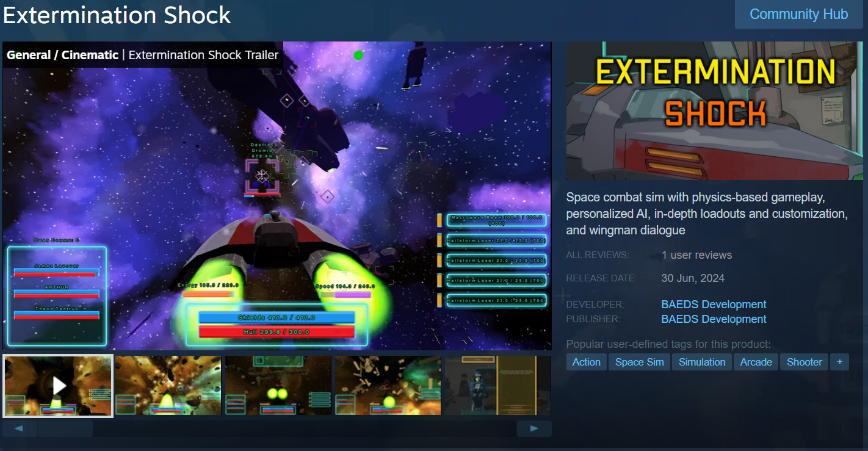Click the main trailer video player
This screenshot has width=868, height=451.
tap(277, 196)
